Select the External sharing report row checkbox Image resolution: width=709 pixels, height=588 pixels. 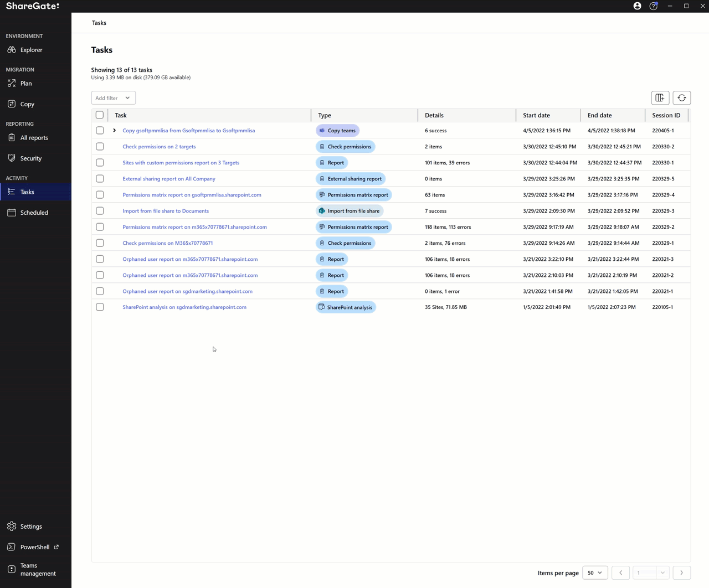[x=100, y=179]
